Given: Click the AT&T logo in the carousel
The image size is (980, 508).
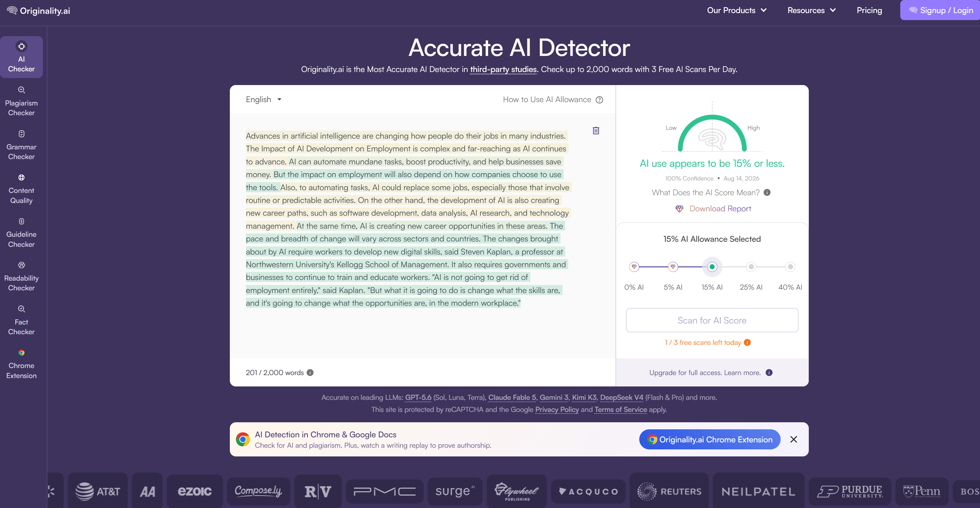Looking at the screenshot, I should click(98, 491).
